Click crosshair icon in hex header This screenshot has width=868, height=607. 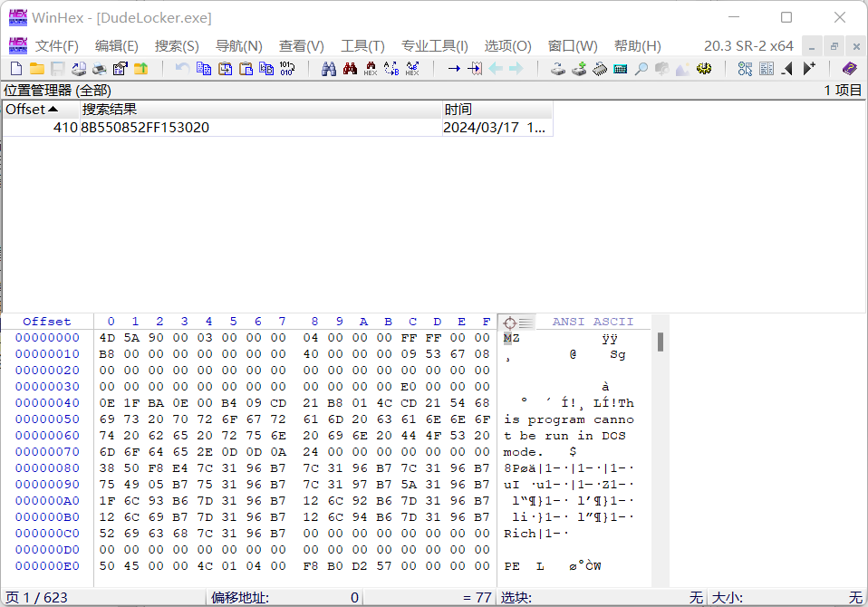tap(510, 322)
